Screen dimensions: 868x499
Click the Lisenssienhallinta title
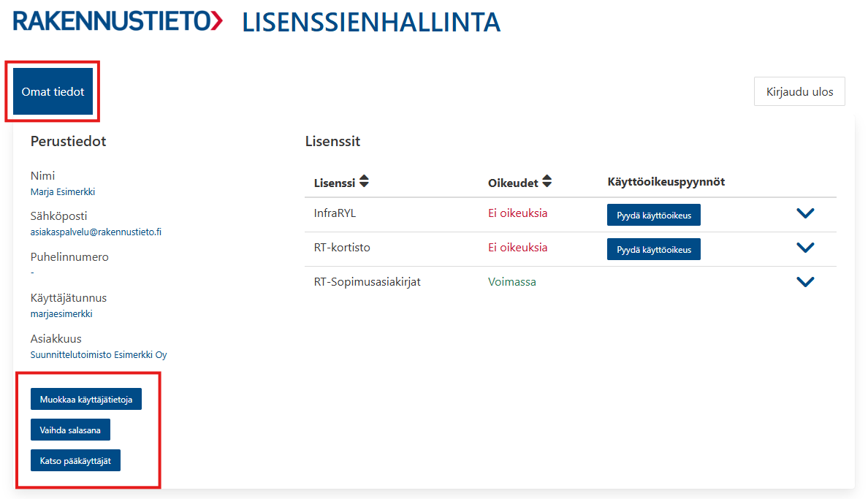[371, 23]
